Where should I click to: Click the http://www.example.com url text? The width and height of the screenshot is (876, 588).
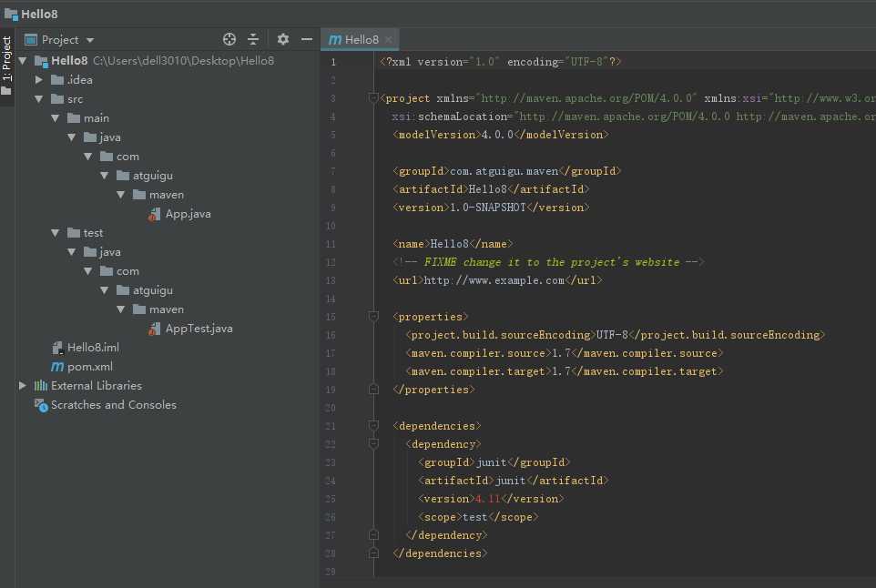click(x=494, y=280)
